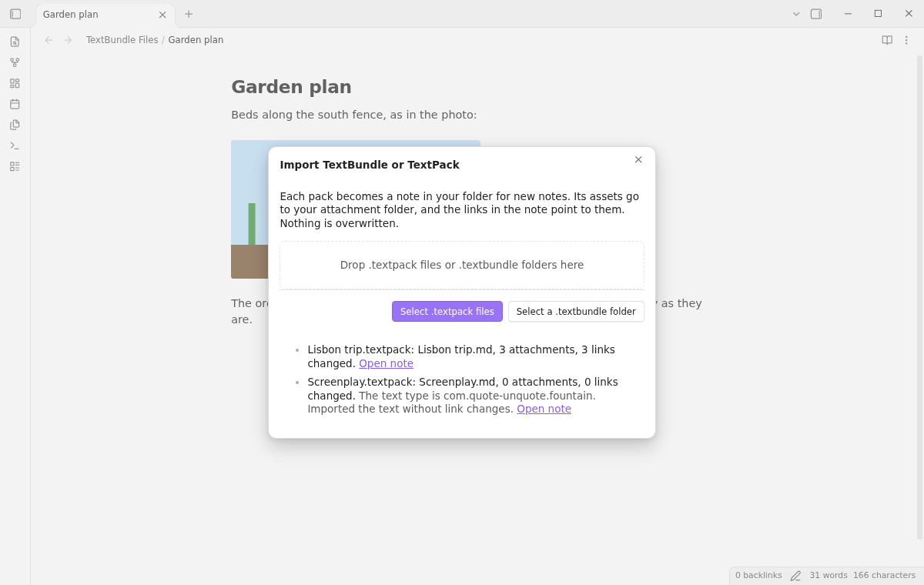The height and width of the screenshot is (585, 924).
Task: Click the Beds along the south fence text
Action: click(x=354, y=115)
